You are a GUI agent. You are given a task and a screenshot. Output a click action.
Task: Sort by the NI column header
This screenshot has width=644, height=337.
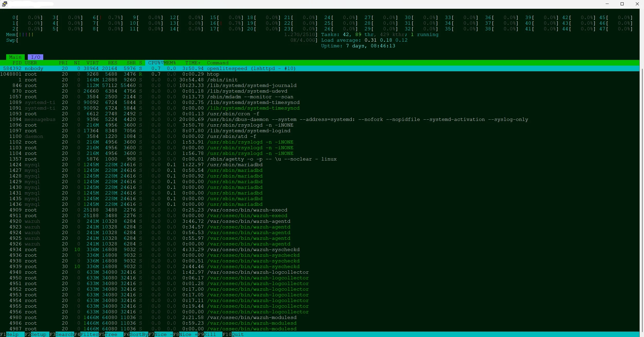77,63
